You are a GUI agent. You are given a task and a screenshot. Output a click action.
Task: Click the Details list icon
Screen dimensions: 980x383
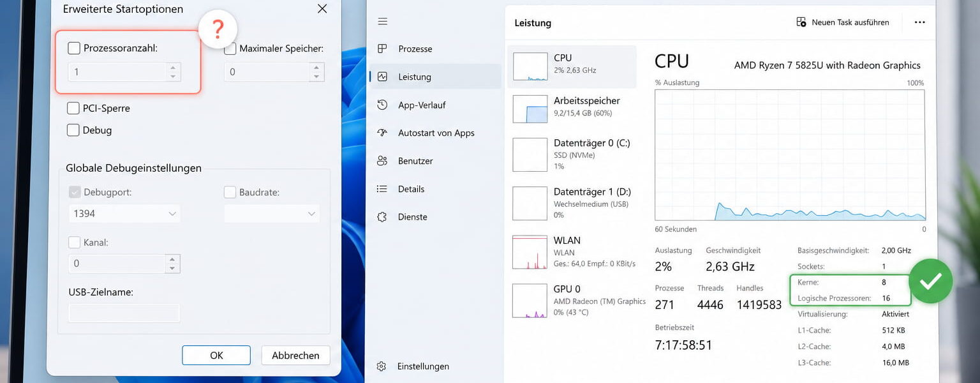coord(382,189)
